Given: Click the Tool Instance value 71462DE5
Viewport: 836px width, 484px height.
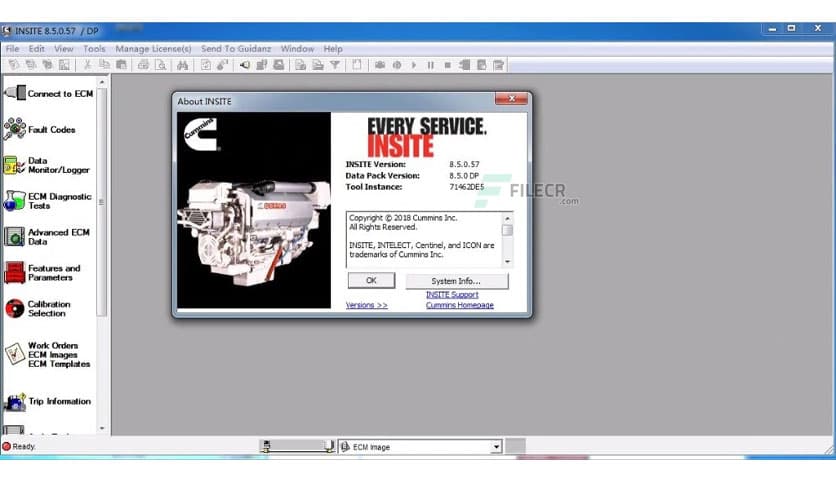Looking at the screenshot, I should click(467, 187).
